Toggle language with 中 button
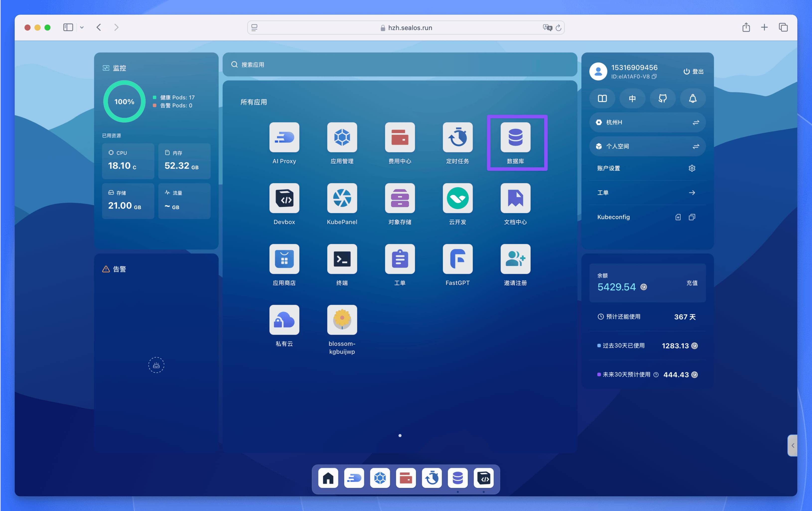This screenshot has height=511, width=812. pos(632,99)
